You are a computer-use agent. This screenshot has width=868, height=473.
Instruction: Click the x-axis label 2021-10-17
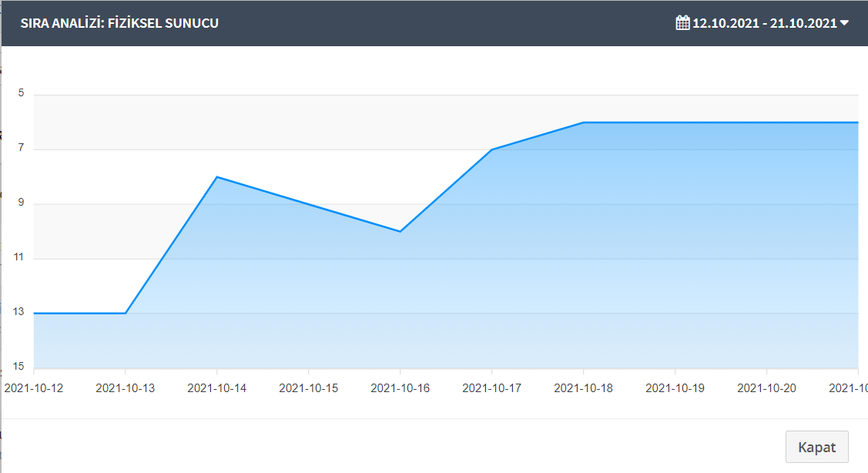(x=491, y=388)
